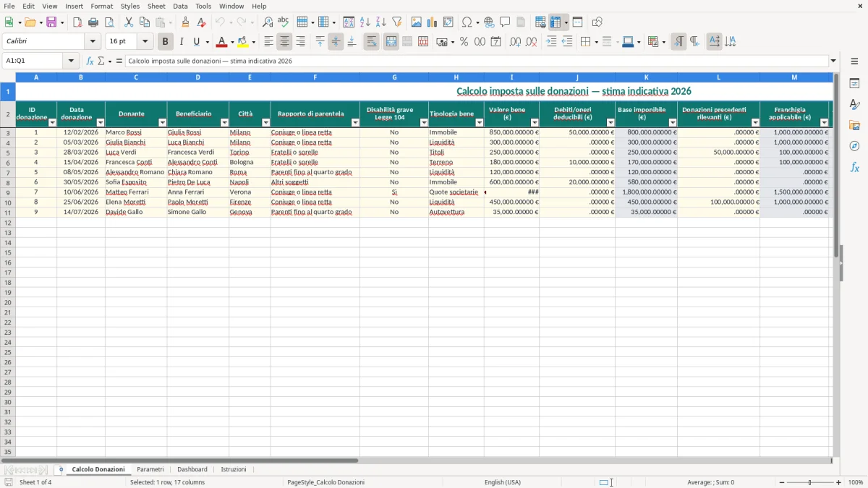The width and height of the screenshot is (868, 488).
Task: Open Print Preview from the toolbar
Action: (x=109, y=22)
